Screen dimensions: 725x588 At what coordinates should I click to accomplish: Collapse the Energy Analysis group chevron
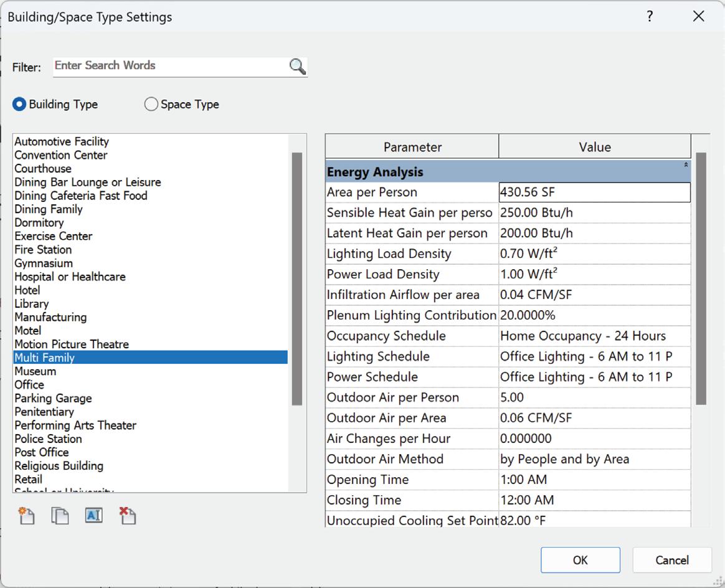click(686, 166)
